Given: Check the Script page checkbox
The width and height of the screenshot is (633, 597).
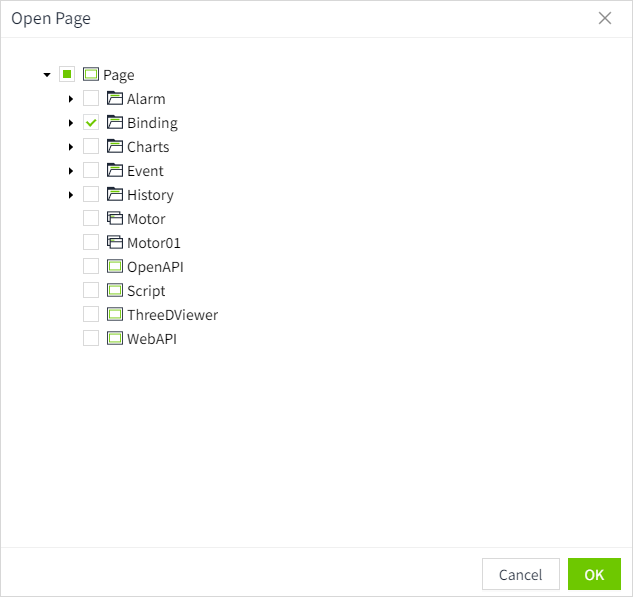Looking at the screenshot, I should (91, 291).
